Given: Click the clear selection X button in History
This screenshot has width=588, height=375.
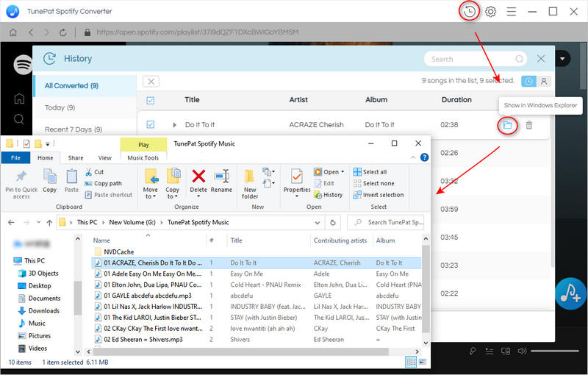Looking at the screenshot, I should pyautogui.click(x=151, y=82).
